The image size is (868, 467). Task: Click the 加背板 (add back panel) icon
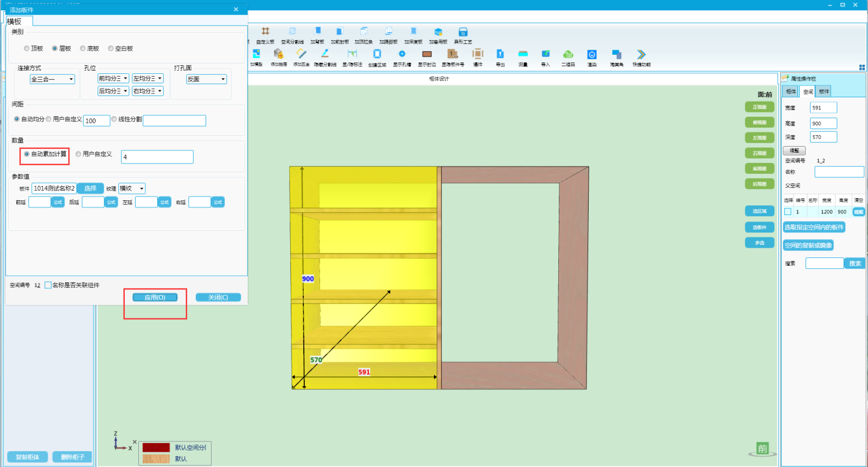coord(317,32)
